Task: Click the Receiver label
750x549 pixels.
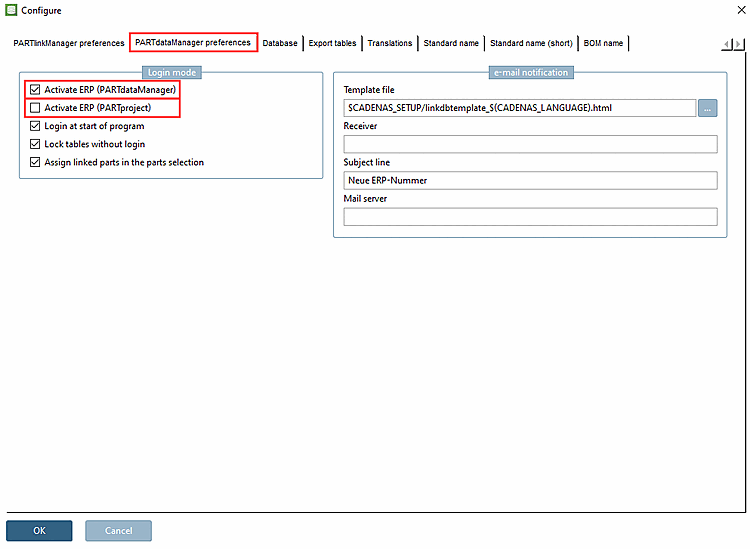Action: point(360,126)
